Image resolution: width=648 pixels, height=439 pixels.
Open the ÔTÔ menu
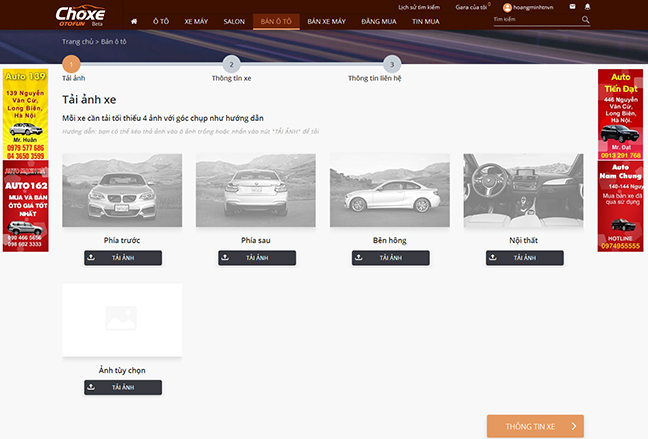point(161,21)
